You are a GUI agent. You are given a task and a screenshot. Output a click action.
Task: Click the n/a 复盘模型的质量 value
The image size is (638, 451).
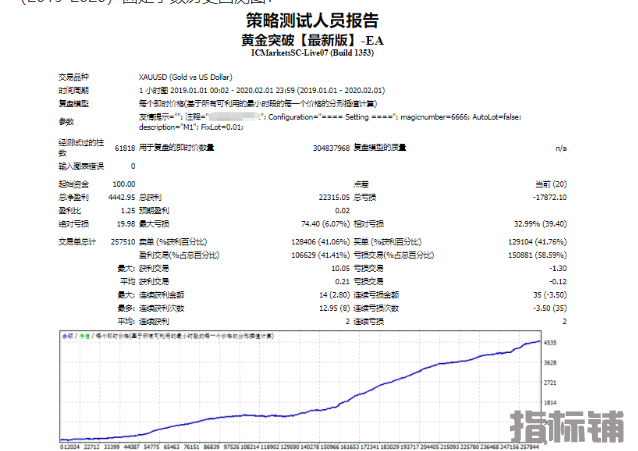(x=560, y=148)
